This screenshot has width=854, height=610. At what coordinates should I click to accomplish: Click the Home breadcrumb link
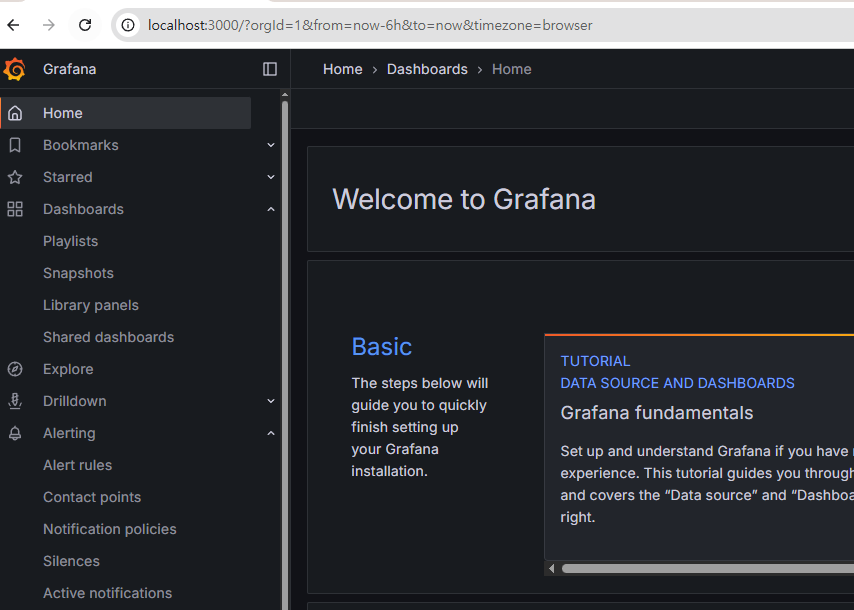tap(343, 69)
